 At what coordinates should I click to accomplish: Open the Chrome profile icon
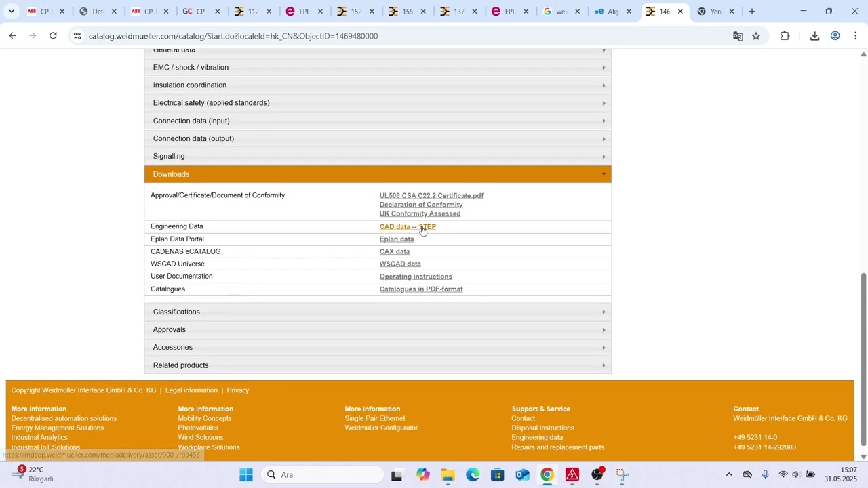835,36
